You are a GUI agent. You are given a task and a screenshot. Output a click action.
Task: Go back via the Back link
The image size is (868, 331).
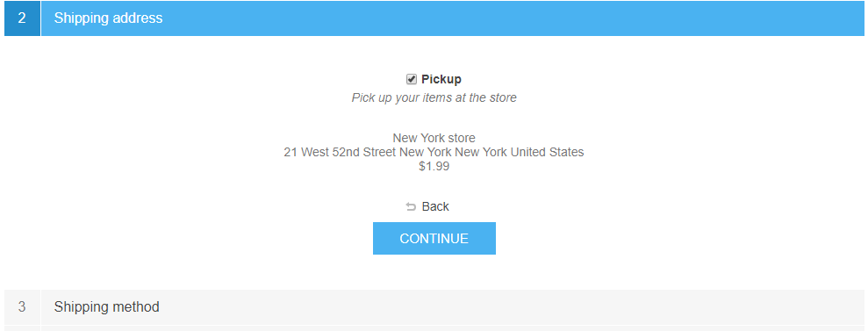point(435,206)
